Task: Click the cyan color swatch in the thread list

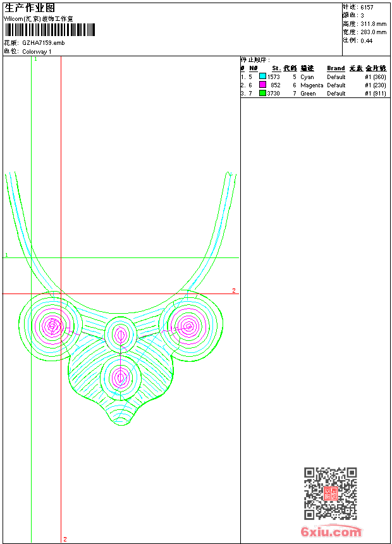Action: (262, 77)
